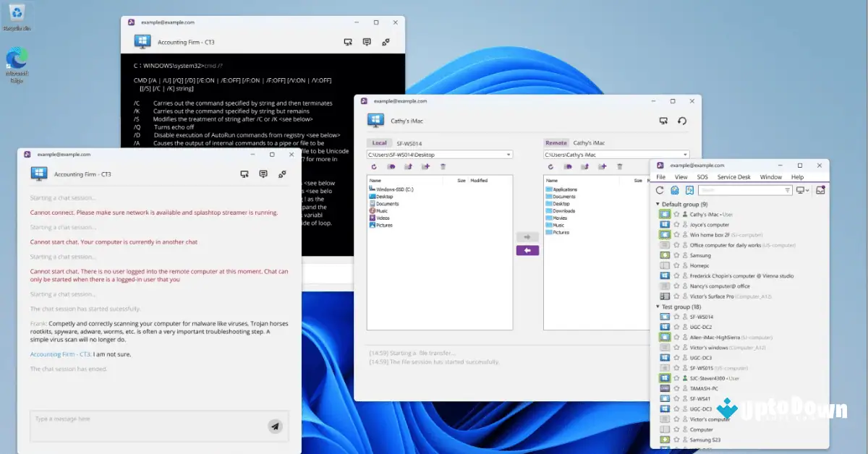Image resolution: width=868 pixels, height=454 pixels.
Task: Open the SOS menu
Action: pos(702,176)
